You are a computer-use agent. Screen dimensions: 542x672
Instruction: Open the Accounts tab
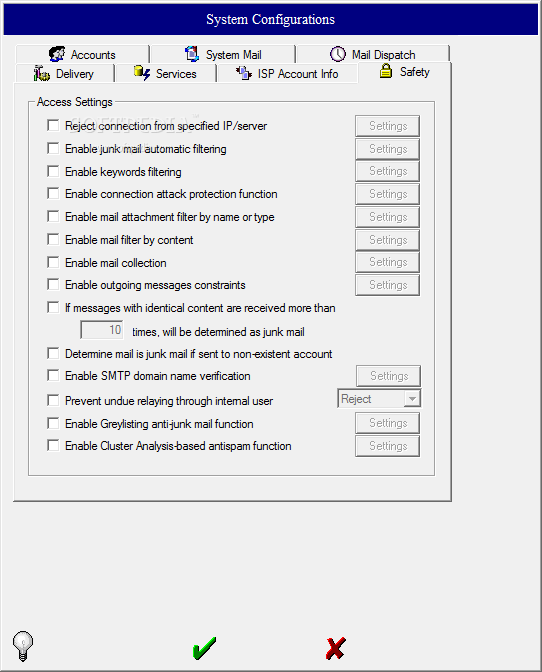tap(83, 54)
